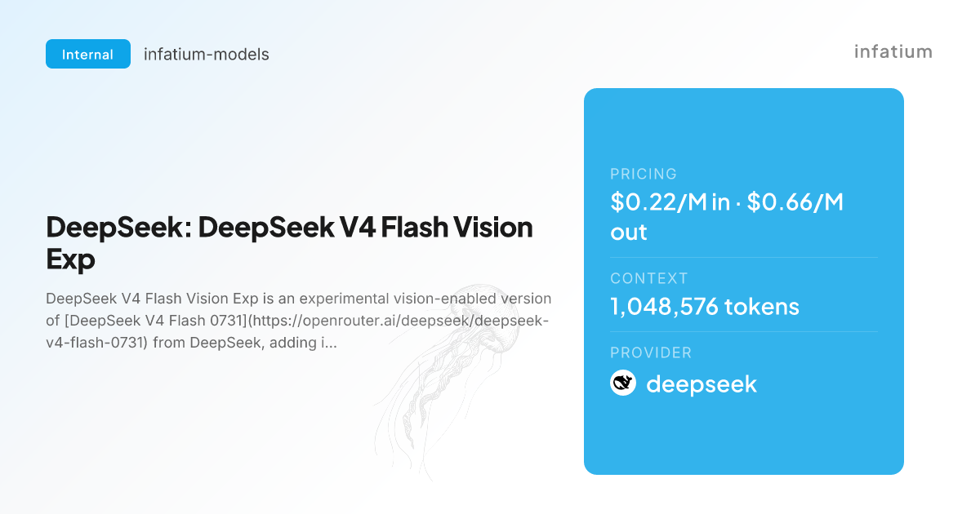Click the $0.66/M out price text
This screenshot has height=514, width=980.
pyautogui.click(x=727, y=216)
